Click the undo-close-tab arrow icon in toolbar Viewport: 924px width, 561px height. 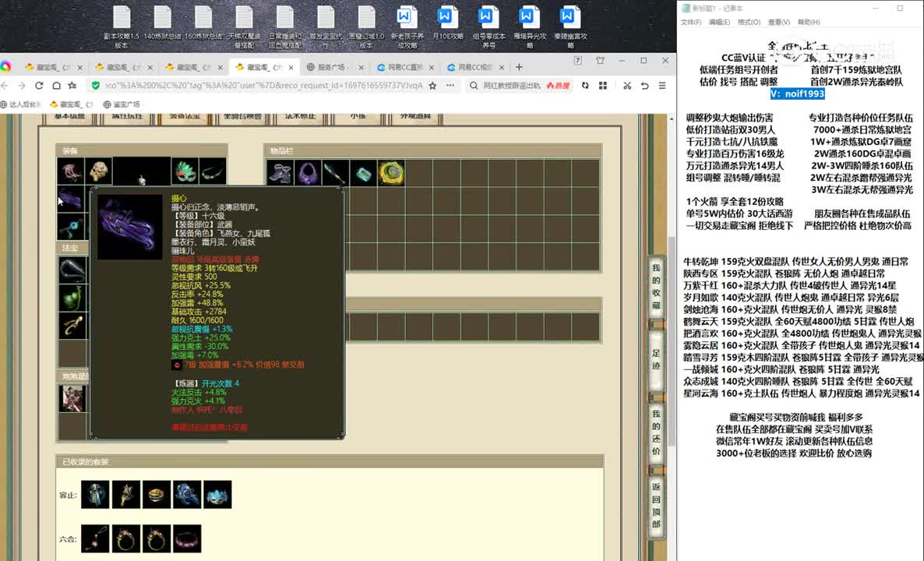644,86
